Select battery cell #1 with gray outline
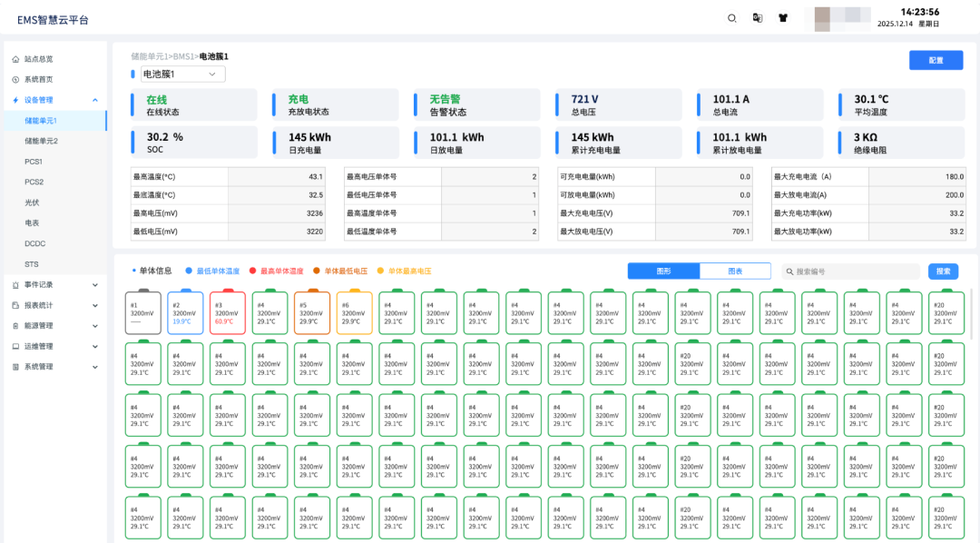Image resolution: width=980 pixels, height=543 pixels. tap(143, 312)
